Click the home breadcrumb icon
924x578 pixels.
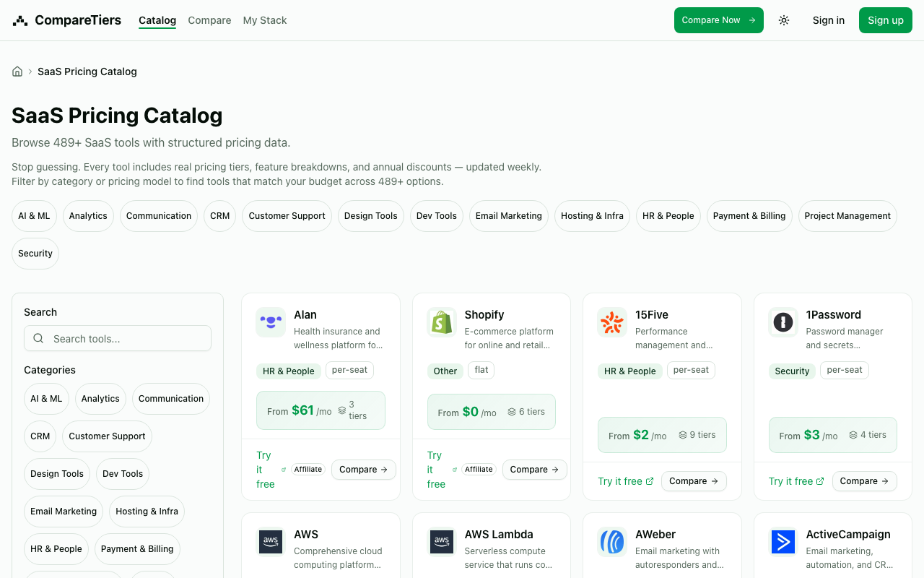pyautogui.click(x=17, y=71)
